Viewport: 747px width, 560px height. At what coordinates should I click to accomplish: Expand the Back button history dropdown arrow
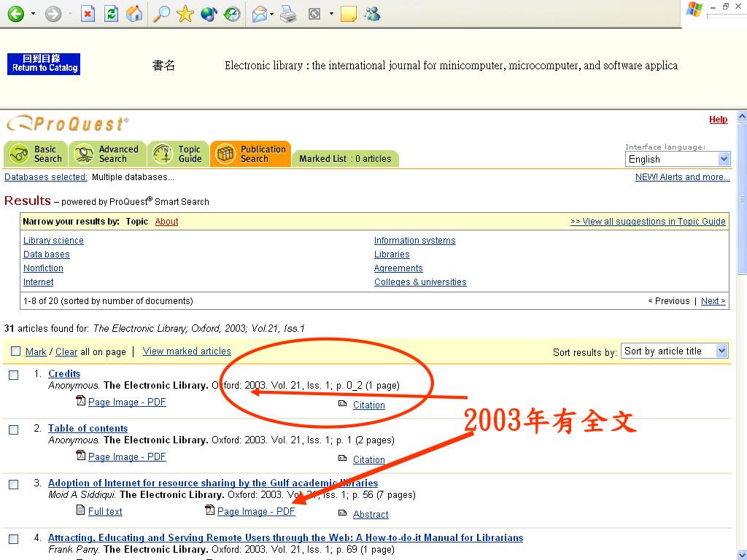(33, 14)
